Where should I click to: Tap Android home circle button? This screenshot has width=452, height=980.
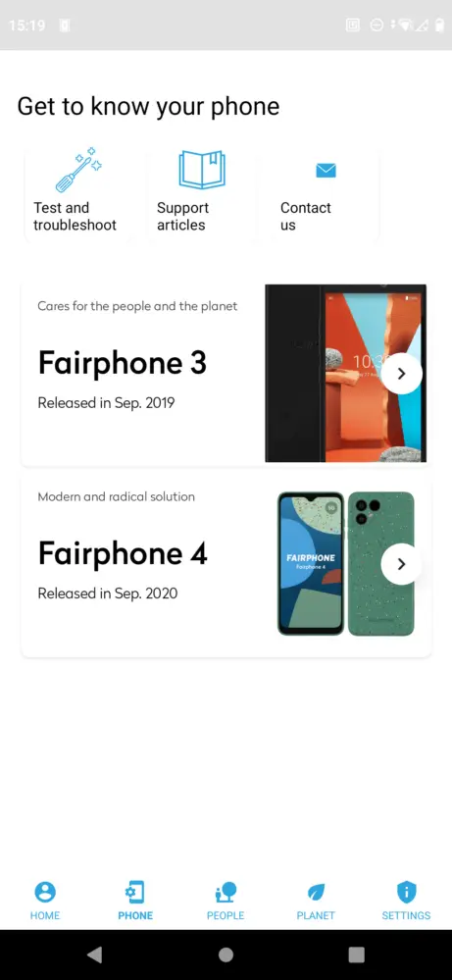(x=226, y=954)
